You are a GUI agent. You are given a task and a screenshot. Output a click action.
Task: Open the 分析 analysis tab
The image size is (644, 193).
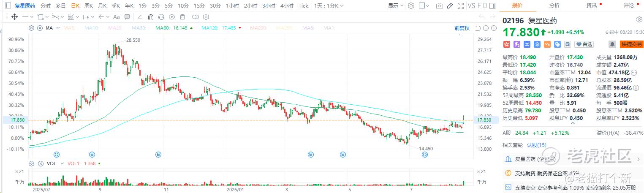(554, 5)
